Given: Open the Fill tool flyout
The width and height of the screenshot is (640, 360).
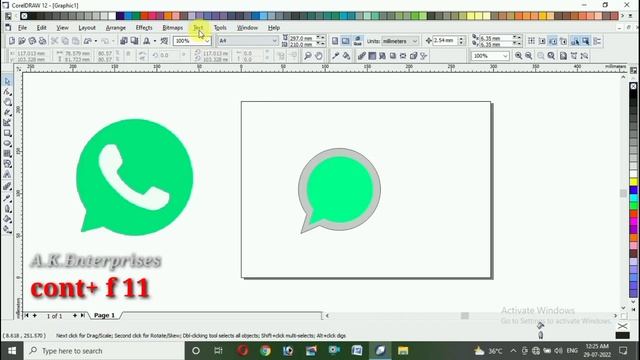Looking at the screenshot, I should point(7,219).
